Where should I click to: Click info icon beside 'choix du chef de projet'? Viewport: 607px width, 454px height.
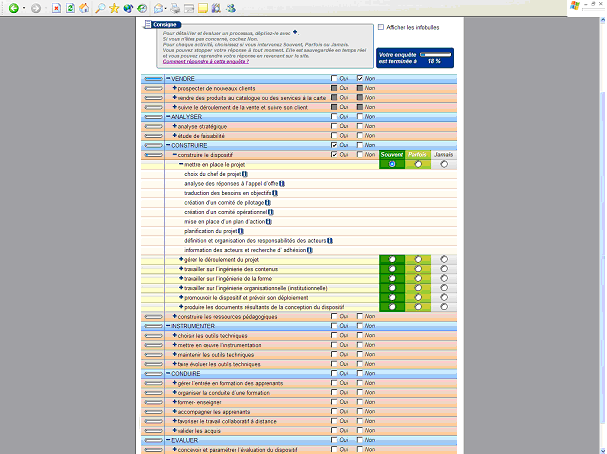coord(245,174)
